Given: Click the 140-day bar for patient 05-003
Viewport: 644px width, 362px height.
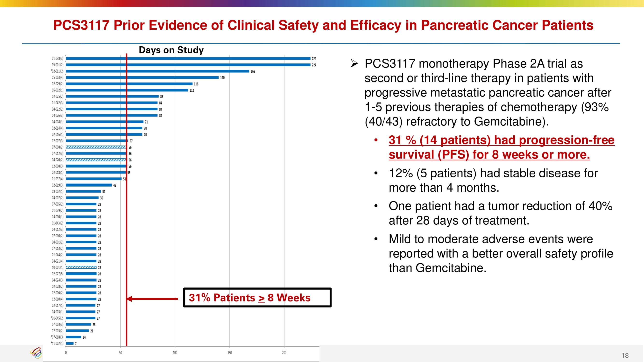Looking at the screenshot, I should [x=142, y=77].
